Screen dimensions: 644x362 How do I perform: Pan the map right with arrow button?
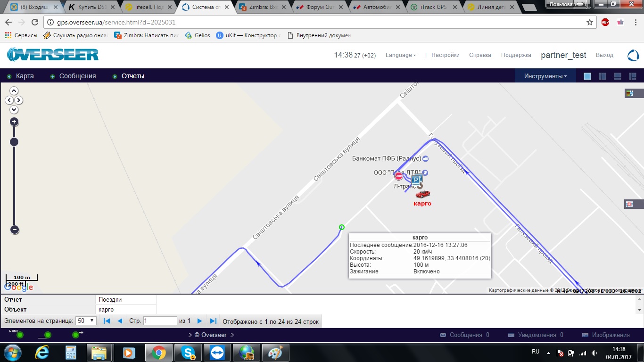(19, 100)
